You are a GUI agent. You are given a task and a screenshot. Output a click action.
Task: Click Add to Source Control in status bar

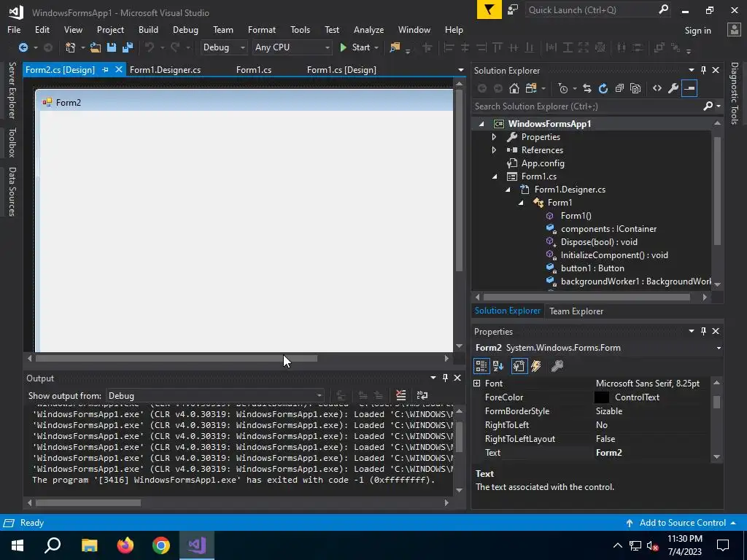682,523
